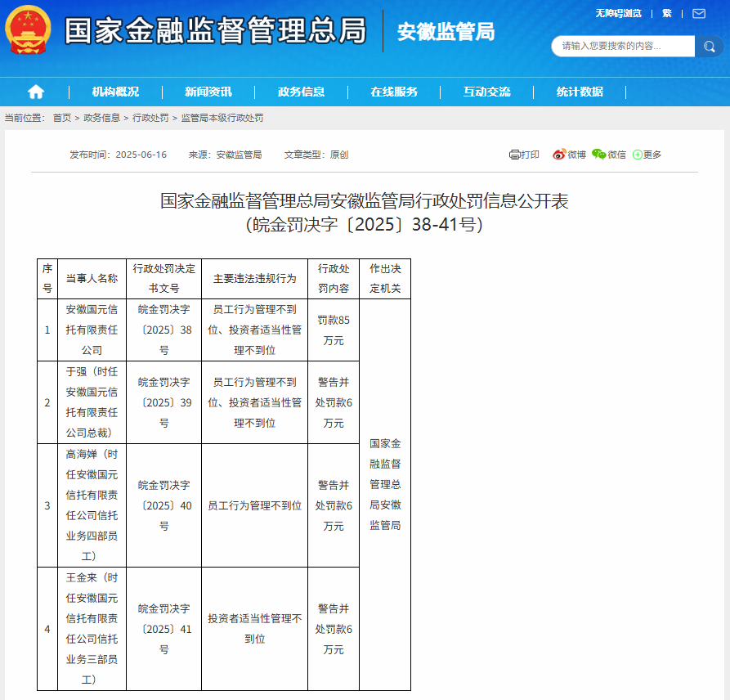Open the 统计数据 menu
Screen dimensions: 730x700
580,92
